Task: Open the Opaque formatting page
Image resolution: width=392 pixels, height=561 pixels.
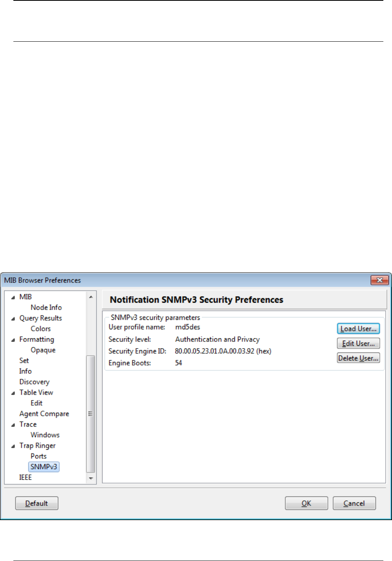Action: [43, 350]
